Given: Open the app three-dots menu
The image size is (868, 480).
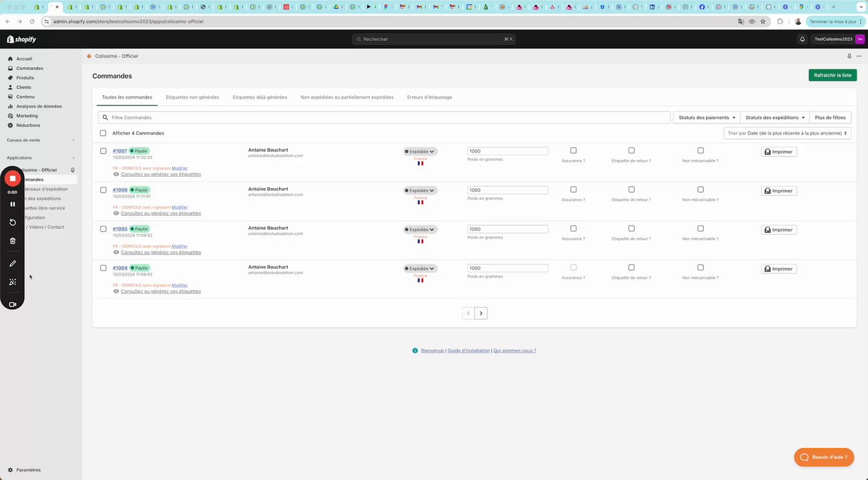Looking at the screenshot, I should coord(859,56).
